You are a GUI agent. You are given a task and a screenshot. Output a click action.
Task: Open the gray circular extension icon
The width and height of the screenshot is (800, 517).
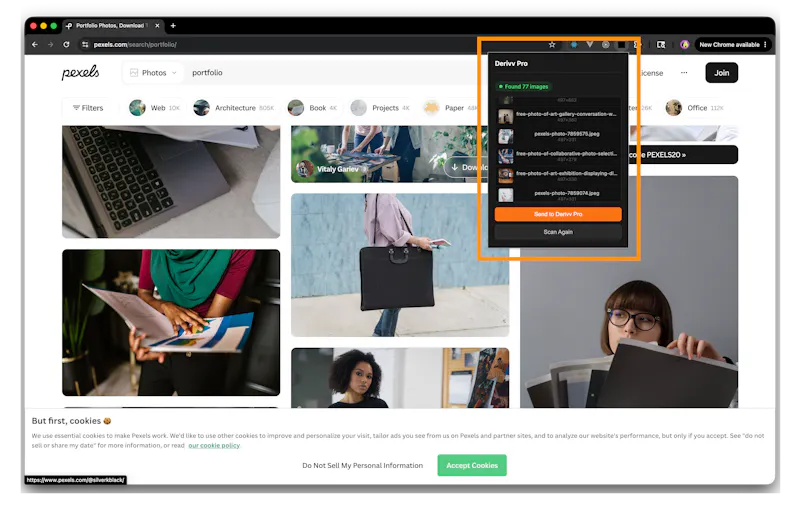[606, 44]
